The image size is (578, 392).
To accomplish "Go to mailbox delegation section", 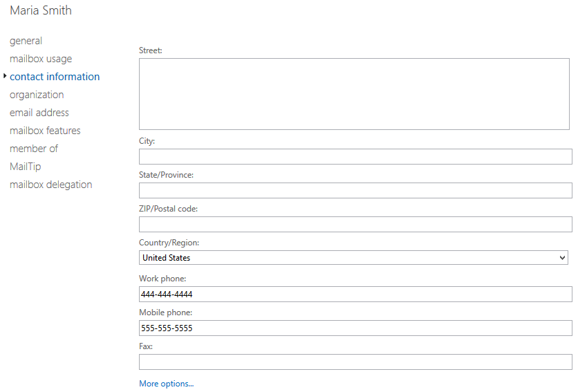I will coord(50,185).
